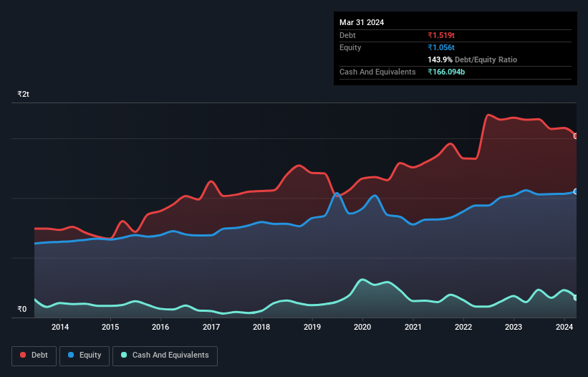The width and height of the screenshot is (588, 377).
Task: Click the 143.9% Debt/Equity Ratio text
Action: point(472,59)
